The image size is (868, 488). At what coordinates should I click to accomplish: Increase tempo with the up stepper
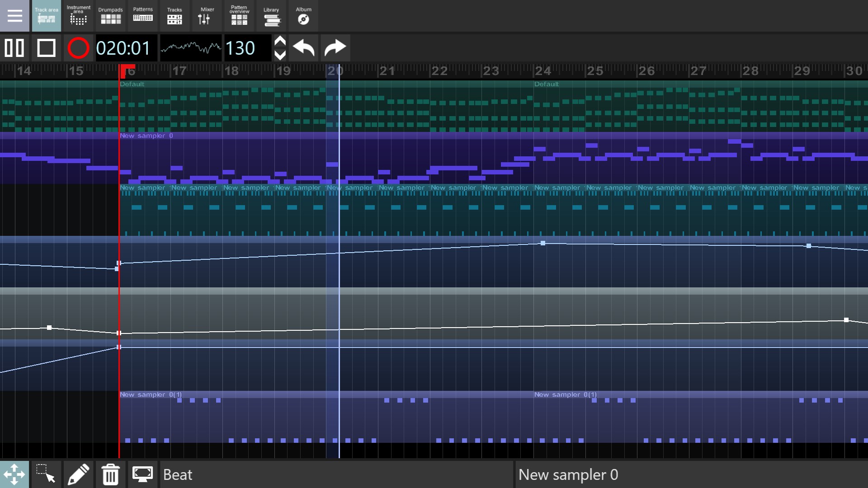coord(280,40)
